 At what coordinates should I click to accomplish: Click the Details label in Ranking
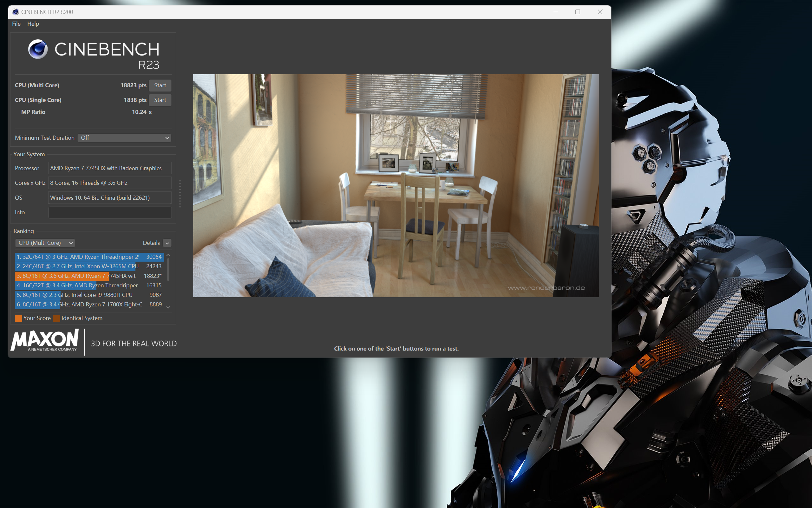click(151, 243)
